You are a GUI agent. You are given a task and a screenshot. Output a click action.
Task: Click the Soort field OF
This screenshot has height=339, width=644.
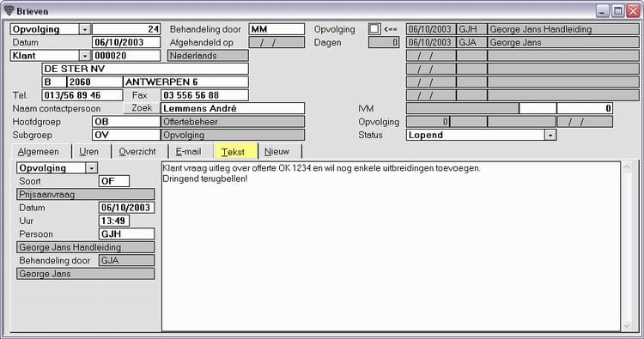point(114,181)
